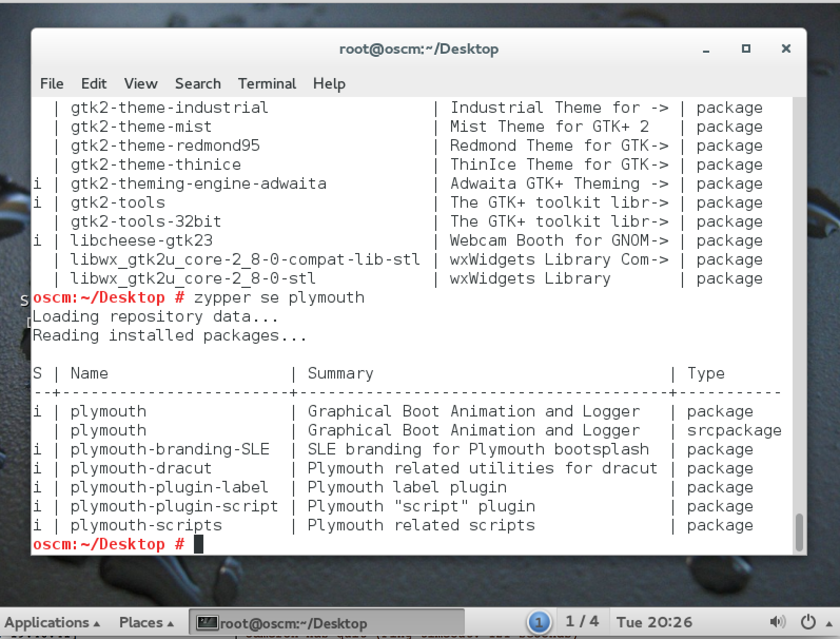Image resolution: width=840 pixels, height=639 pixels.
Task: Select the root@oscm terminal taskbar button
Action: pyautogui.click(x=326, y=623)
